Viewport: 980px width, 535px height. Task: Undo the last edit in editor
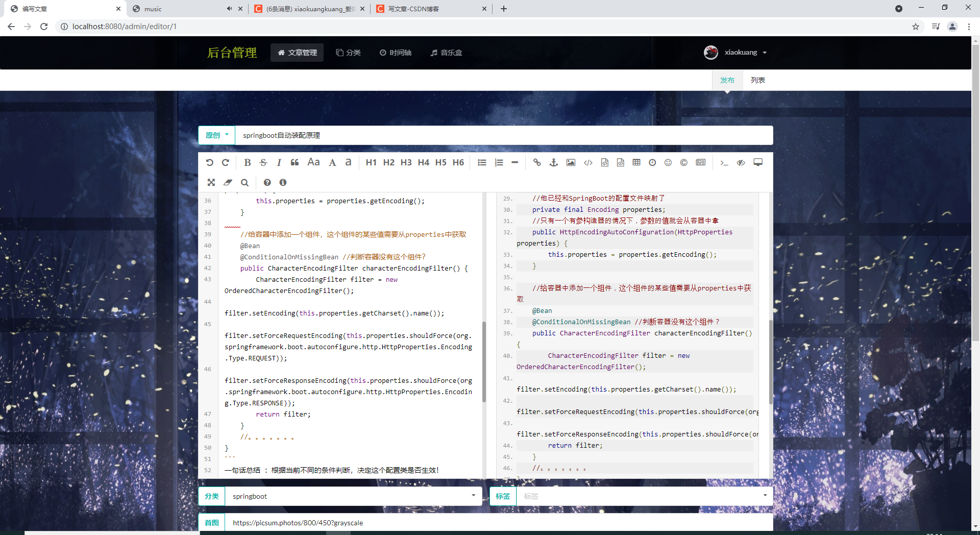coord(209,162)
